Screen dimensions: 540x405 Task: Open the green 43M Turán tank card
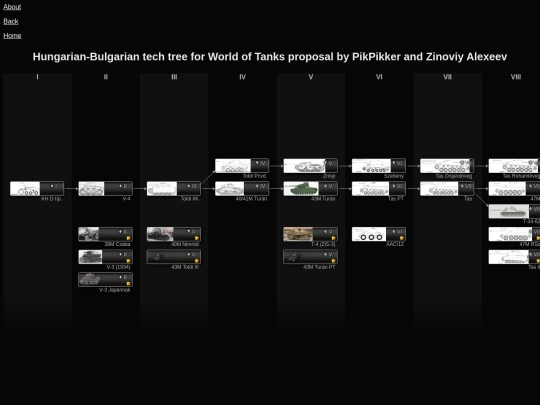pyautogui.click(x=310, y=189)
